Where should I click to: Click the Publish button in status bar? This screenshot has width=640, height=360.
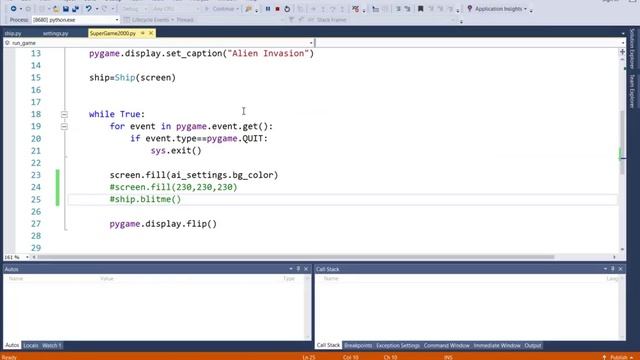(619, 357)
